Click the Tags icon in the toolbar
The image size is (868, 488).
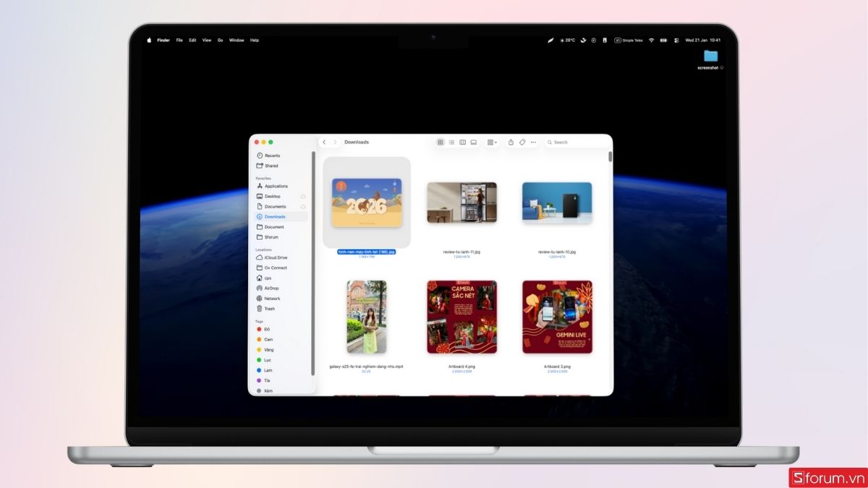(x=522, y=142)
